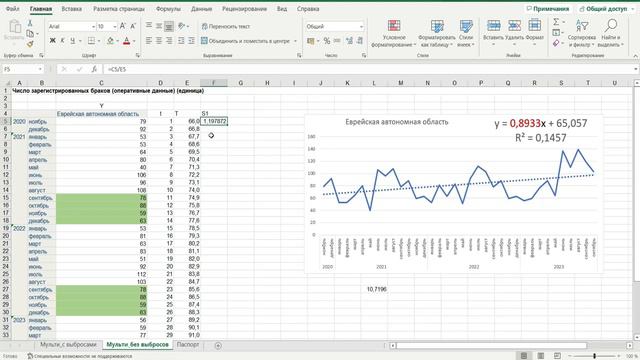
Task: Select the Format Painter brush icon
Action: 30,44
